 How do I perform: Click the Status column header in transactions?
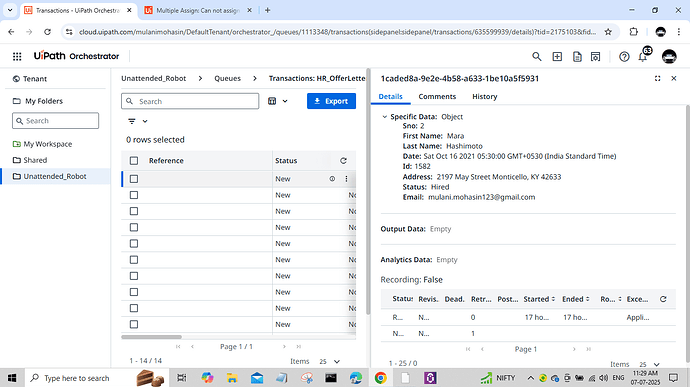click(x=286, y=161)
